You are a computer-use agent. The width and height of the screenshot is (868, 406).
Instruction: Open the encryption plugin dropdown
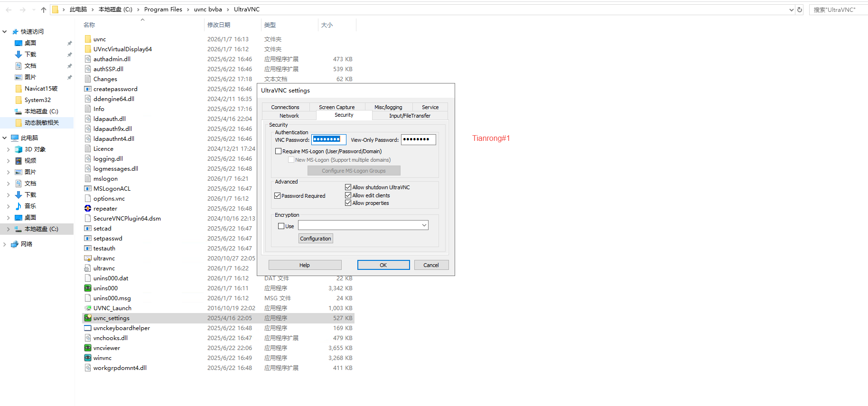(424, 225)
